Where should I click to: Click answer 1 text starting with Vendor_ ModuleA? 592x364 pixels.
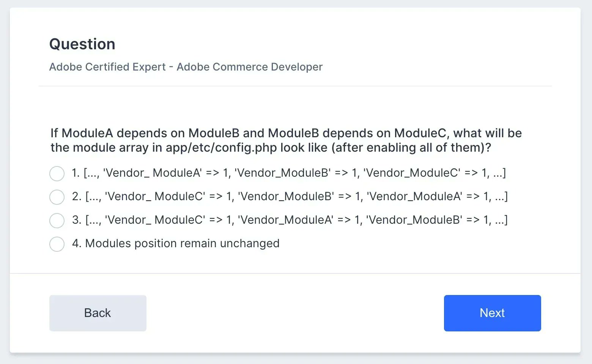click(x=288, y=173)
